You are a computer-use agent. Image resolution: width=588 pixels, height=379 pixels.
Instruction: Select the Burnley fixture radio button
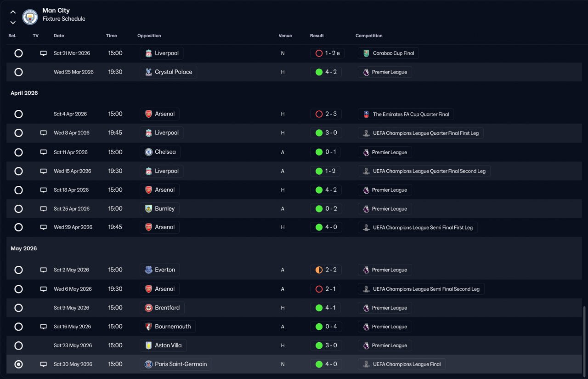[x=18, y=209]
